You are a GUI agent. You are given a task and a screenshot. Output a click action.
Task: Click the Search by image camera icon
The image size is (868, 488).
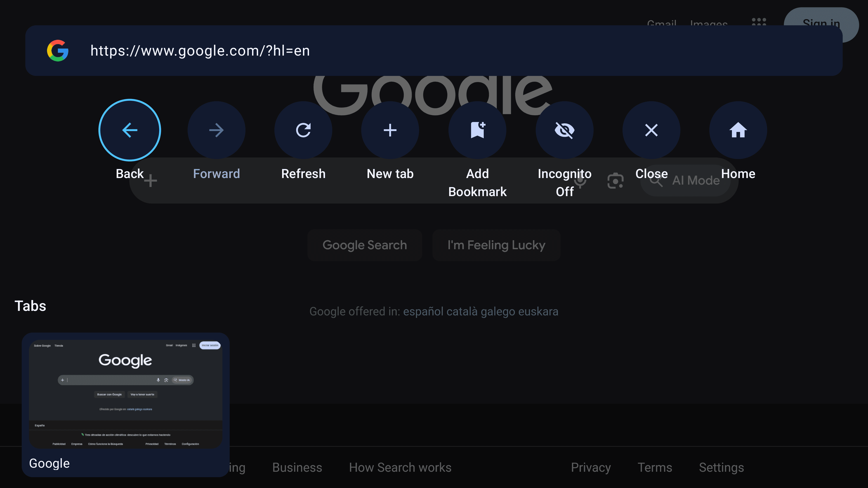coord(615,181)
